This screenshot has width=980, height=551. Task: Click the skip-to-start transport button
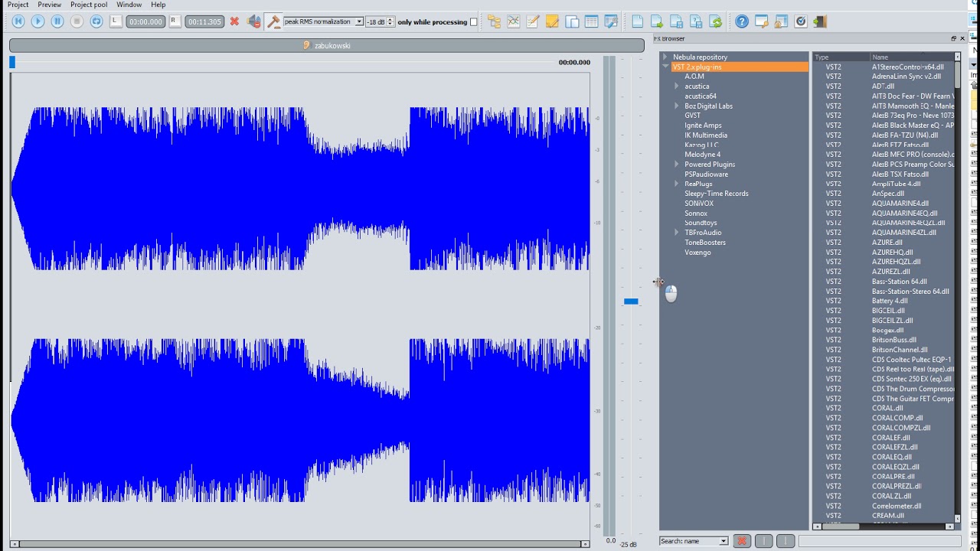(18, 21)
